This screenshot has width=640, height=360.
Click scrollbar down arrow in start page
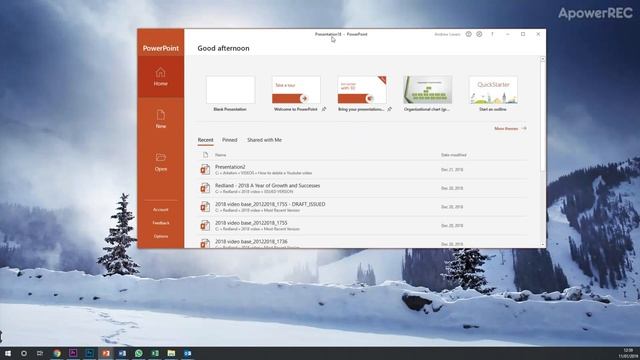click(x=542, y=244)
